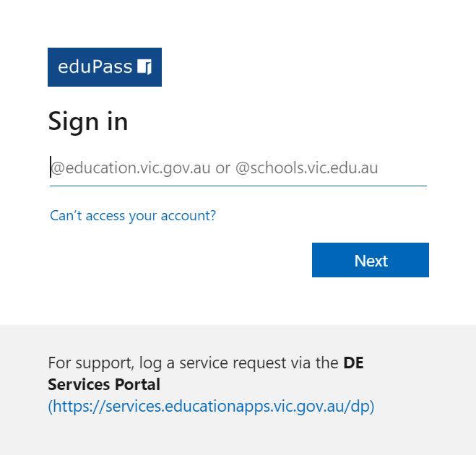Click the white door icon in eduPass logo
476x455 pixels.
pos(144,66)
